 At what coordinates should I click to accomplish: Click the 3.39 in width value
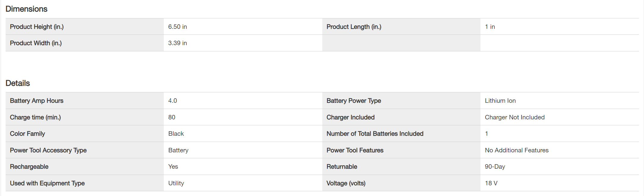178,43
